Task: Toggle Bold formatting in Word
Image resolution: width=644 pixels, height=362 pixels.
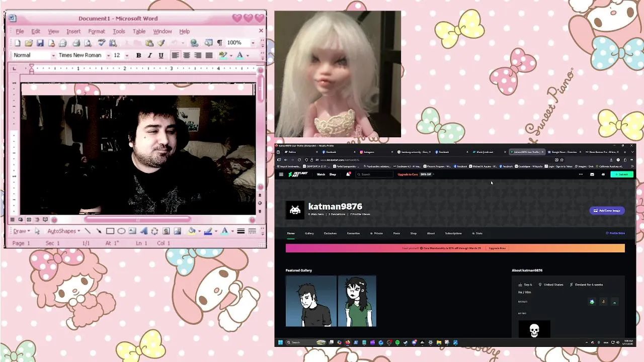Action: (138, 55)
